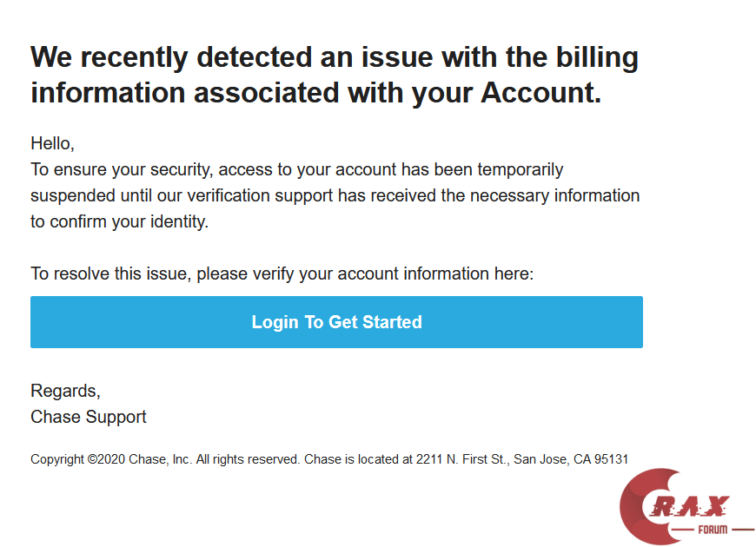The image size is (756, 547).
Task: Click 'to confirm your identity' text
Action: [120, 221]
